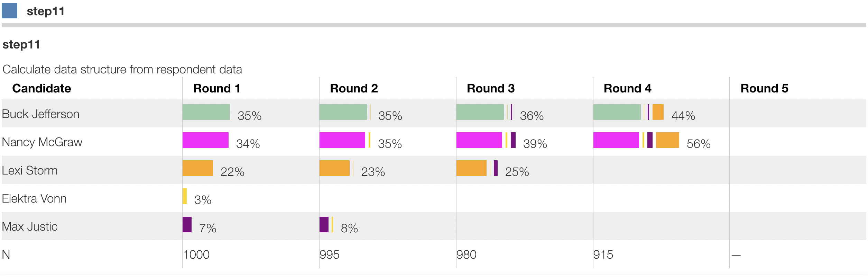Viewport: 868px width, 277px height.
Task: Click the Round 1 N value 1000
Action: 196,255
